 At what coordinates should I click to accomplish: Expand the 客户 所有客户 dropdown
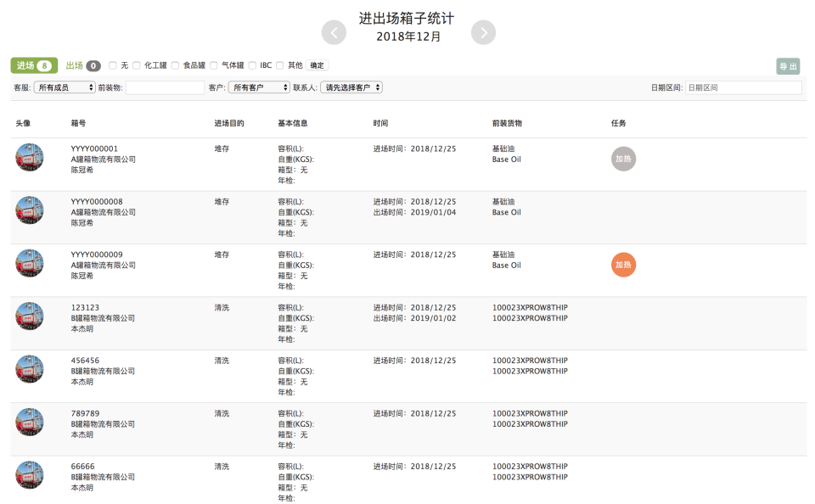point(259,87)
